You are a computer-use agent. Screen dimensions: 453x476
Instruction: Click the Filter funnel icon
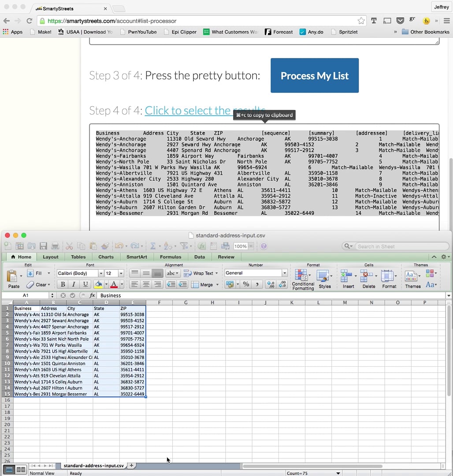pos(184,246)
